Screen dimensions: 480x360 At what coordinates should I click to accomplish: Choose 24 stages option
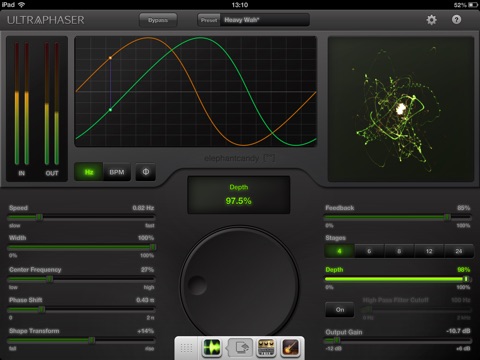459,251
